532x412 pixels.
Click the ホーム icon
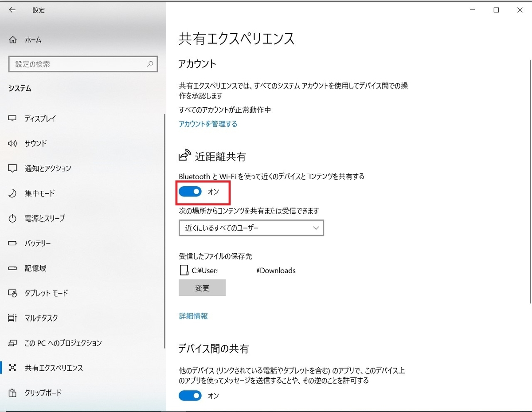coord(12,39)
